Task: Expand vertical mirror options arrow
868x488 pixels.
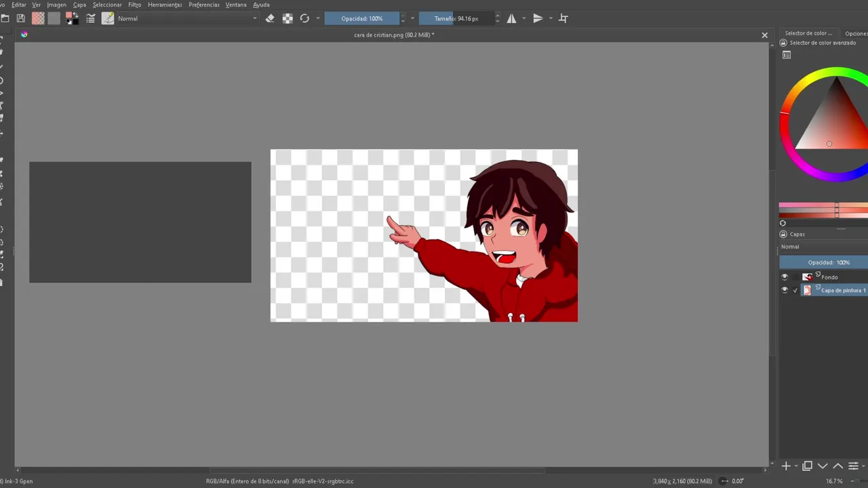Action: pyautogui.click(x=550, y=18)
